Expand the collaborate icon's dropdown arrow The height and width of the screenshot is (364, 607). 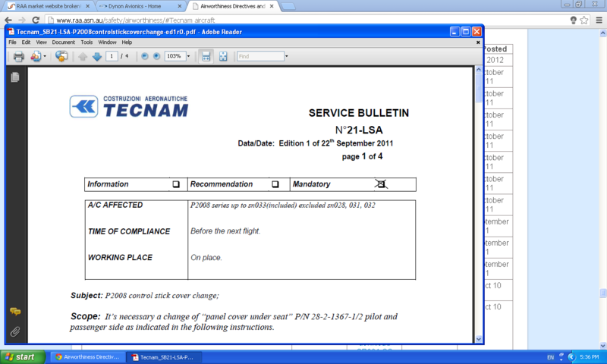pyautogui.click(x=45, y=56)
